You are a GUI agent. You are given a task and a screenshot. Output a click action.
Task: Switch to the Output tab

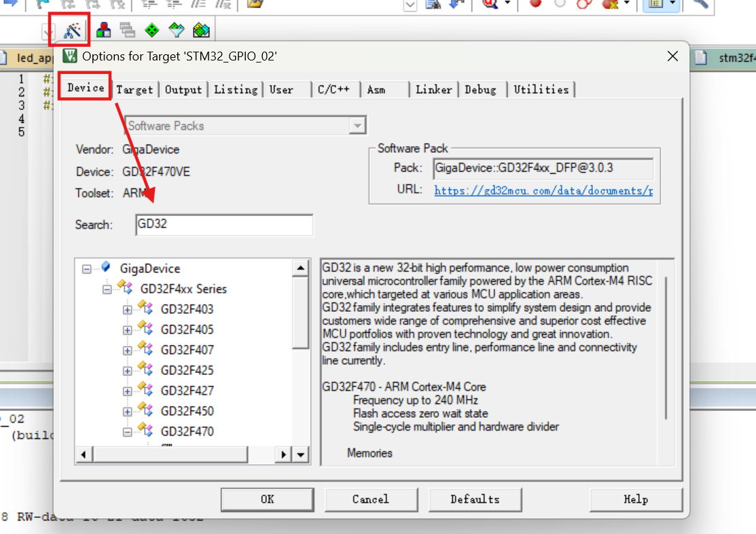pyautogui.click(x=183, y=90)
